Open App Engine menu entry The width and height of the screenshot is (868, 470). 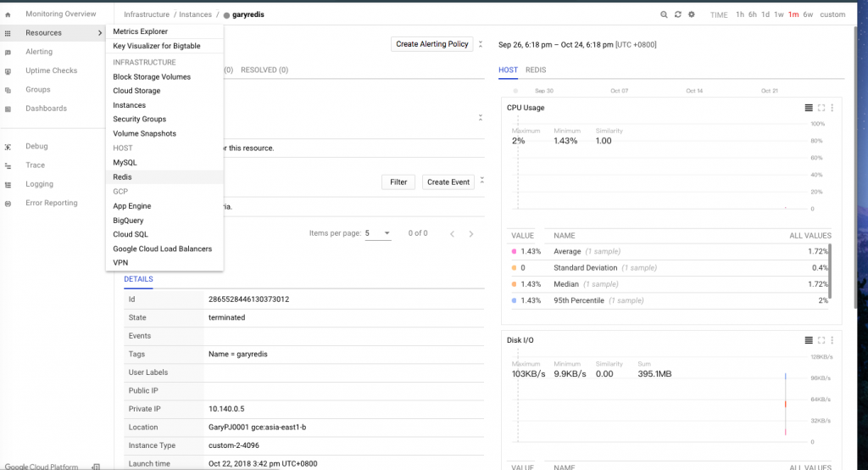click(131, 205)
